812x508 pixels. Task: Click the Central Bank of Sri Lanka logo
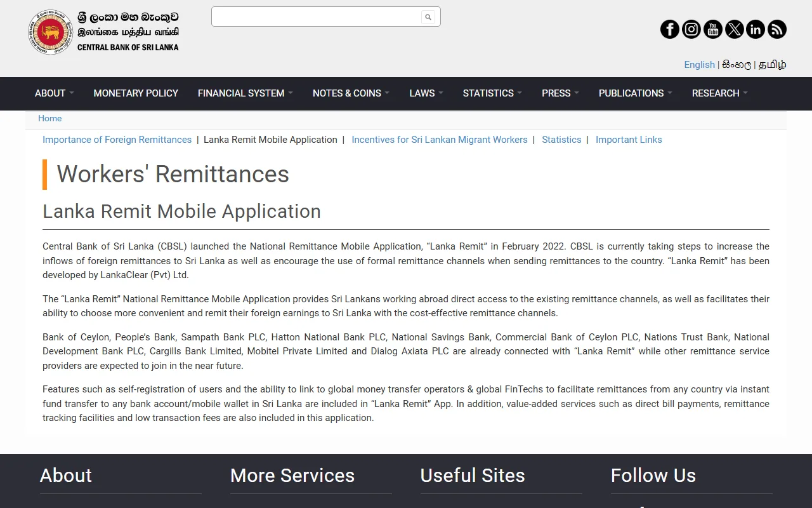[103, 32]
